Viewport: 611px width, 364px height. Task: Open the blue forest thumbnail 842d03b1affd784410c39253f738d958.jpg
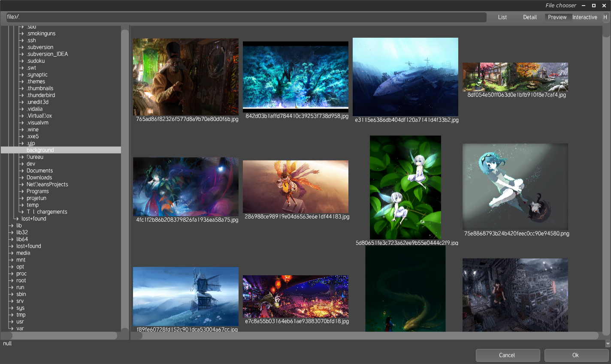tap(296, 77)
